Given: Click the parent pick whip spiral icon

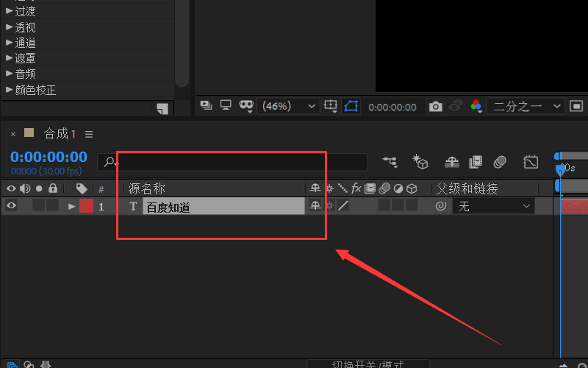Looking at the screenshot, I should click(x=441, y=206).
